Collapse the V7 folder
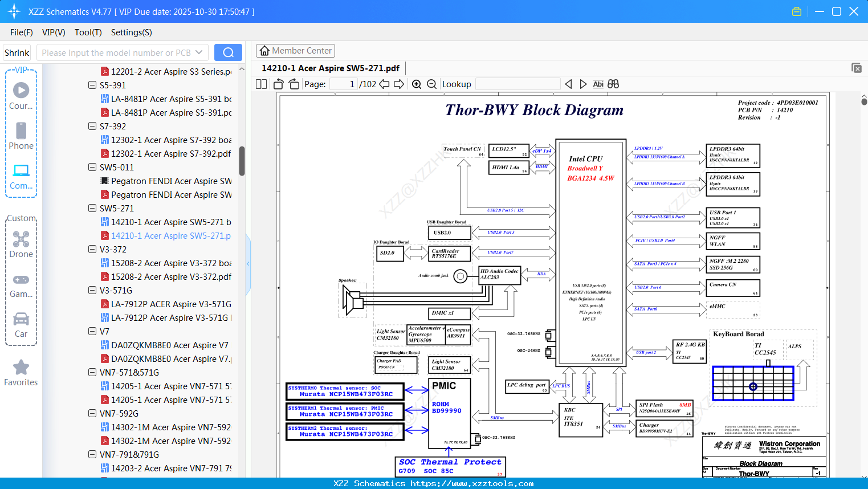868x489 pixels. coord(92,331)
